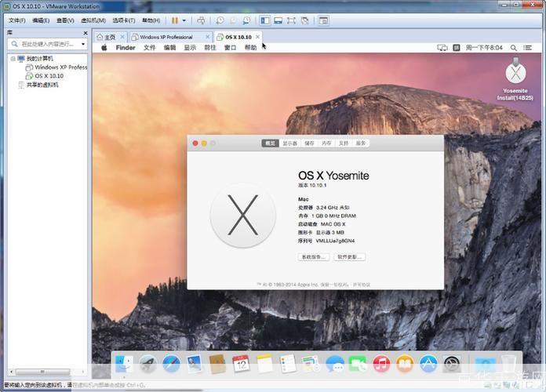Viewport: 546px width, 392px height.
Task: Toggle the library sidebar view icon
Action: point(264,20)
